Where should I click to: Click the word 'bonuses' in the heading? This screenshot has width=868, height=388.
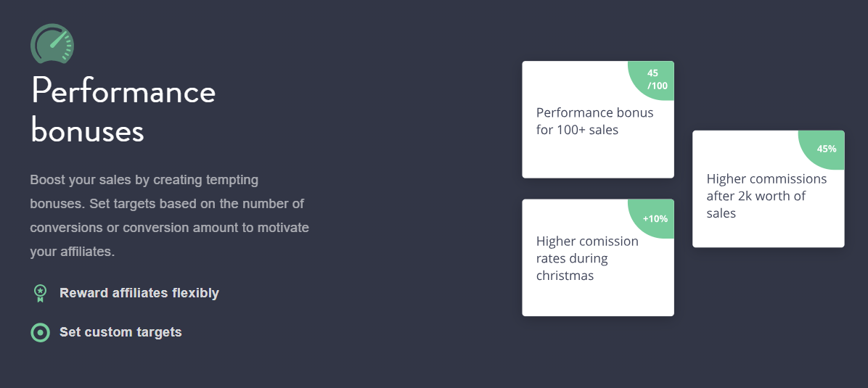88,131
